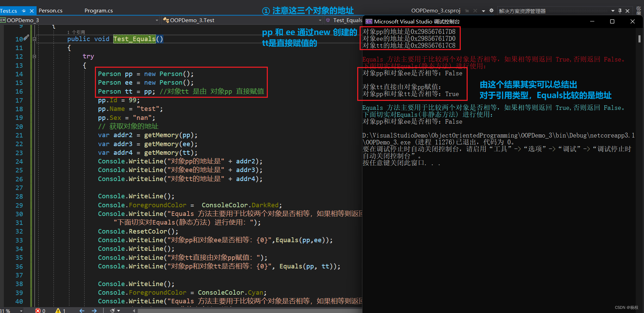The width and height of the screenshot is (644, 313).
Task: Click the '// 获取对象的地址' comment
Action: (x=128, y=126)
